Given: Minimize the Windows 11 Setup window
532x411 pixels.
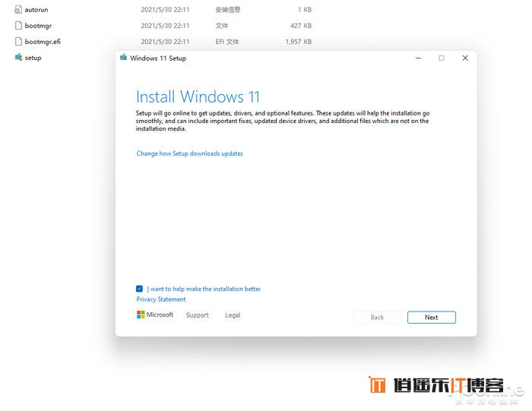Looking at the screenshot, I should [418, 58].
